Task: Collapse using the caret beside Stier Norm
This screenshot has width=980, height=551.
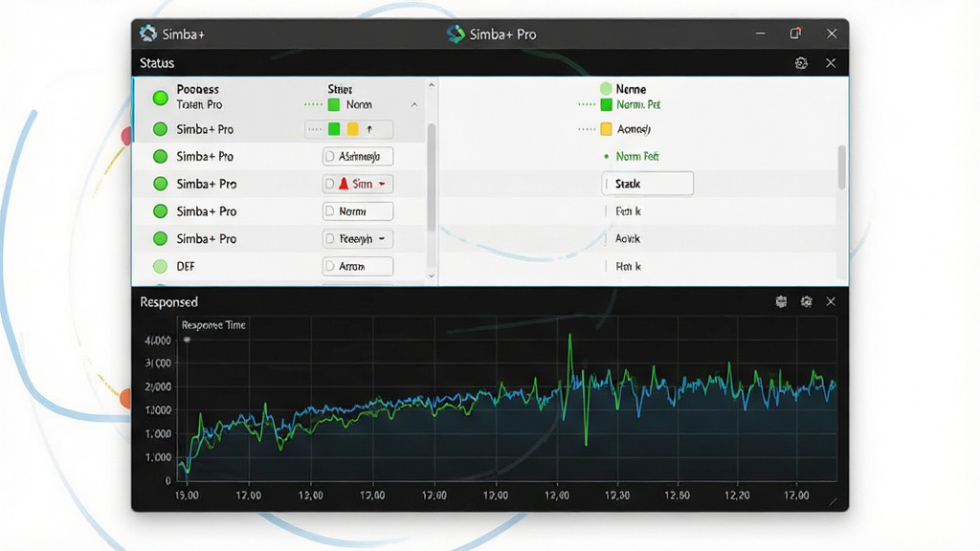Action: point(414,105)
